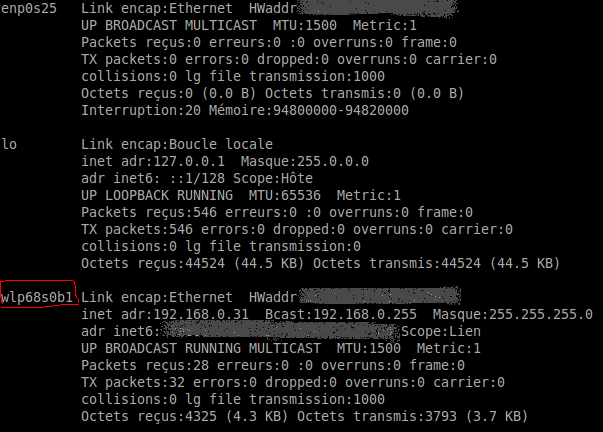This screenshot has width=603, height=432.
Task: Click the netmask 255.255.255.0
Action: tap(535, 314)
